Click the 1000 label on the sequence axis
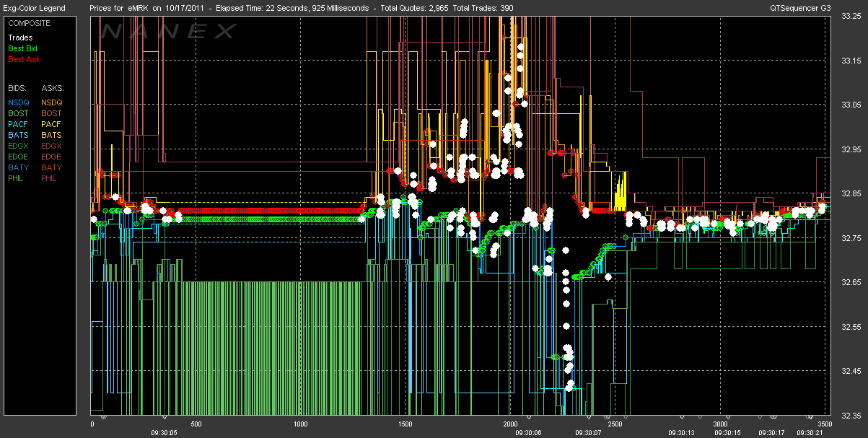Image resolution: width=868 pixels, height=438 pixels. pos(301,424)
